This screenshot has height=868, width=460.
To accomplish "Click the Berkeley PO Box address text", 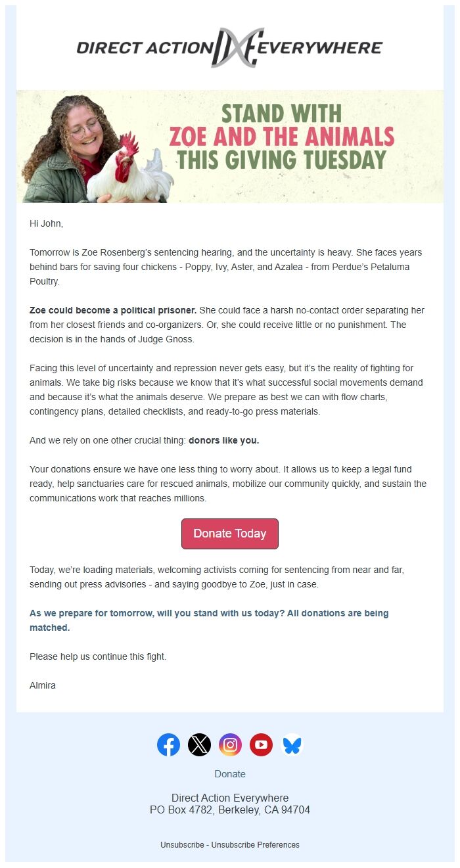I will coord(229,810).
